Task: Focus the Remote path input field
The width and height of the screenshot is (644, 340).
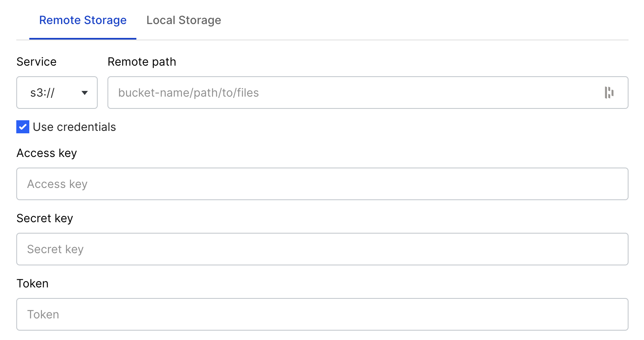Action: (x=368, y=93)
